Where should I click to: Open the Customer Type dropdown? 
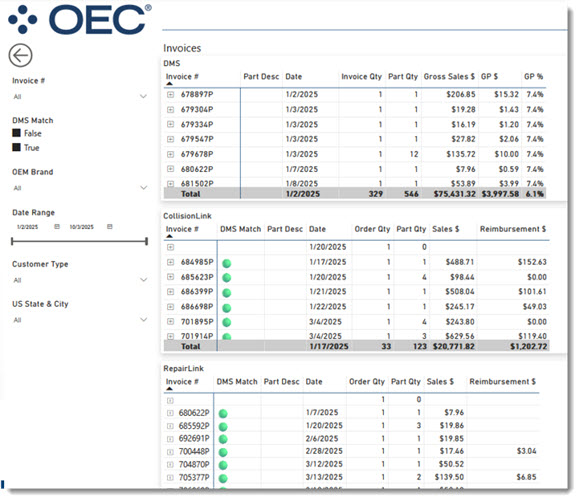tap(80, 280)
